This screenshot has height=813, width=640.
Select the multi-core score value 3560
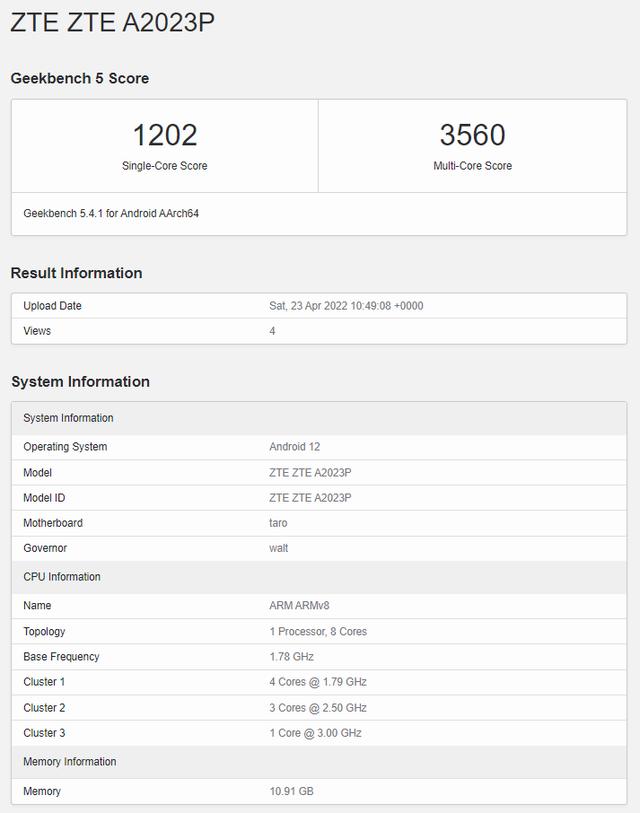click(472, 135)
